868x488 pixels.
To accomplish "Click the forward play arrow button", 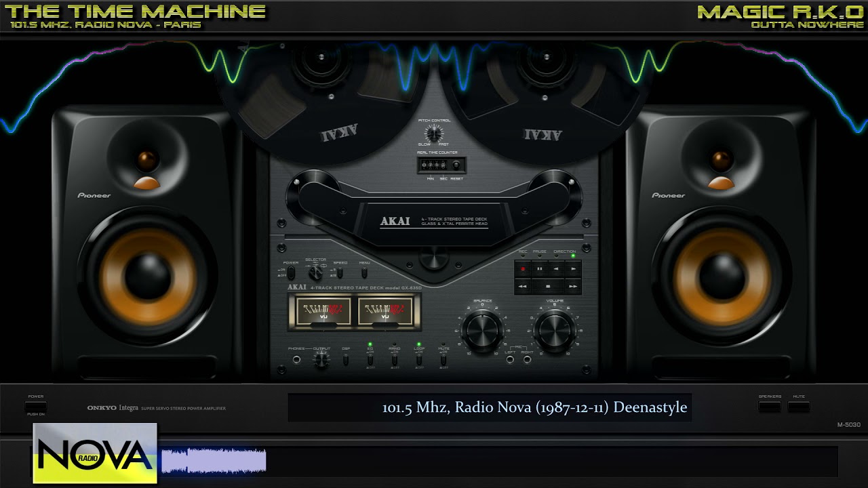I will (574, 268).
